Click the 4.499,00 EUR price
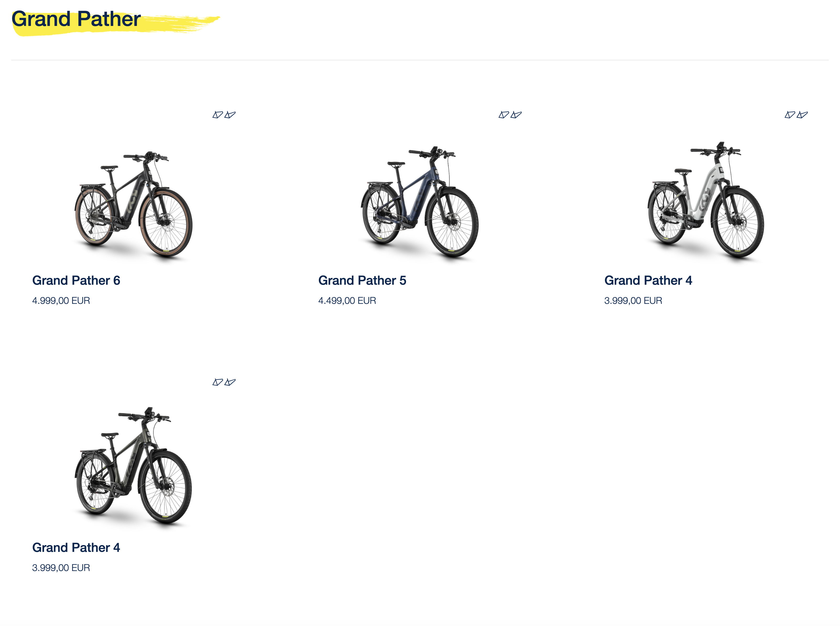The image size is (840, 626). [x=347, y=300]
